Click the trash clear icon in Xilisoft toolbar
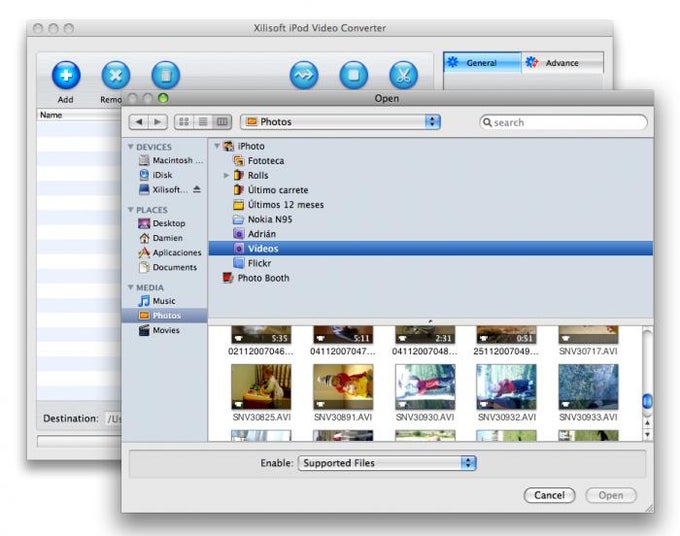Image resolution: width=680 pixels, height=536 pixels. coord(166,75)
